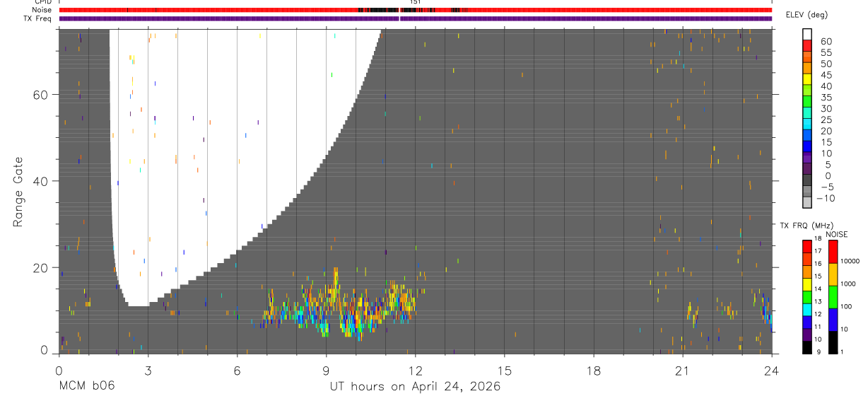Click the blue segment of the NOISE colorbar
868x401 pixels.
click(833, 320)
